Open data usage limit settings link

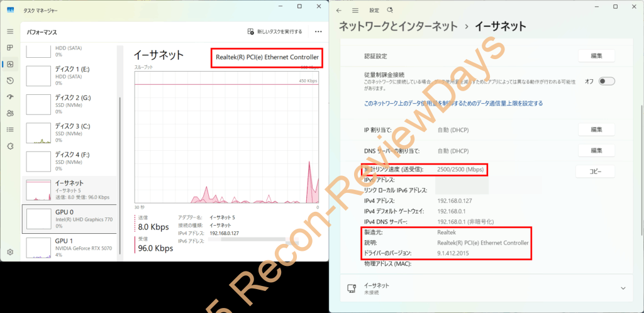453,103
